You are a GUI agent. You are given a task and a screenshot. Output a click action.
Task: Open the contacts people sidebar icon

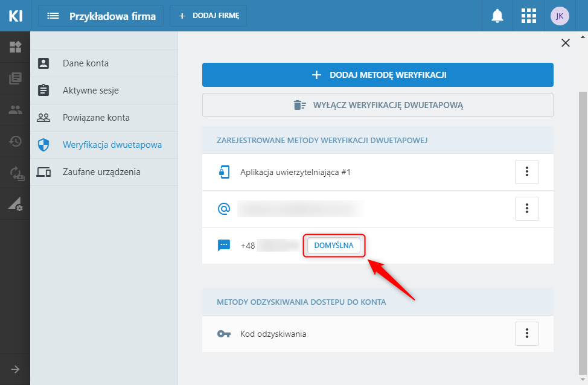pyautogui.click(x=15, y=110)
